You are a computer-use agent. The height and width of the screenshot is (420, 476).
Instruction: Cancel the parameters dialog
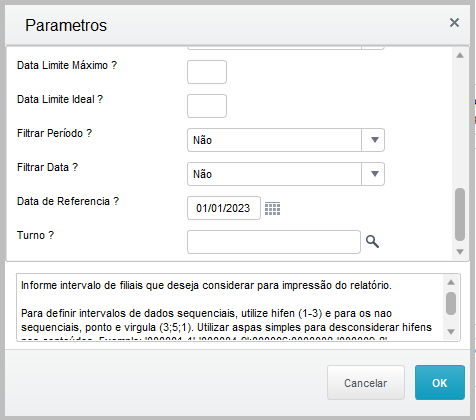point(366,383)
